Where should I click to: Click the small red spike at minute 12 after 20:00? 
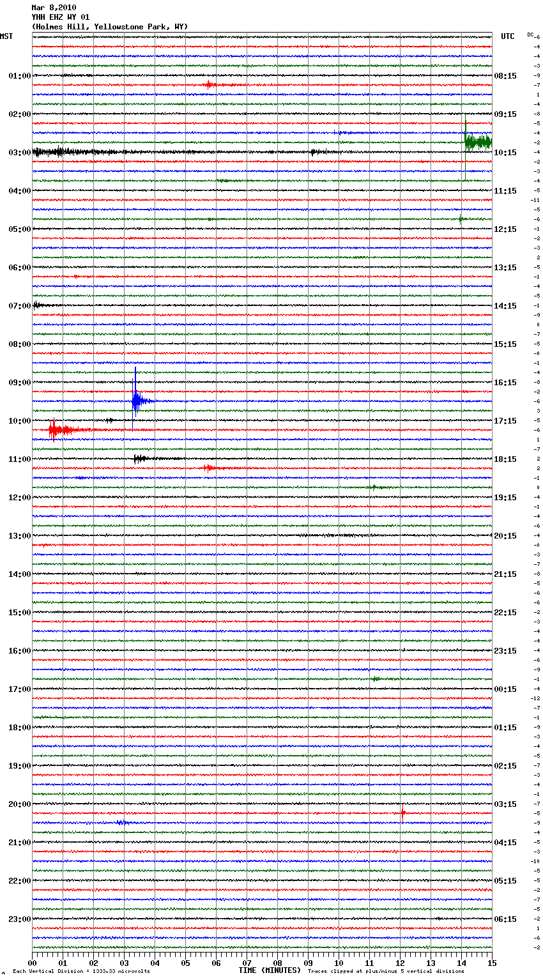pyautogui.click(x=403, y=813)
